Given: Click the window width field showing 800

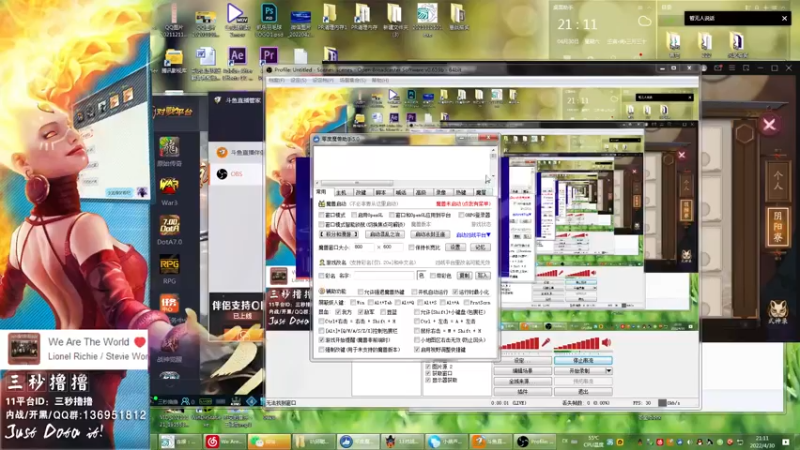Looking at the screenshot, I should [x=364, y=247].
